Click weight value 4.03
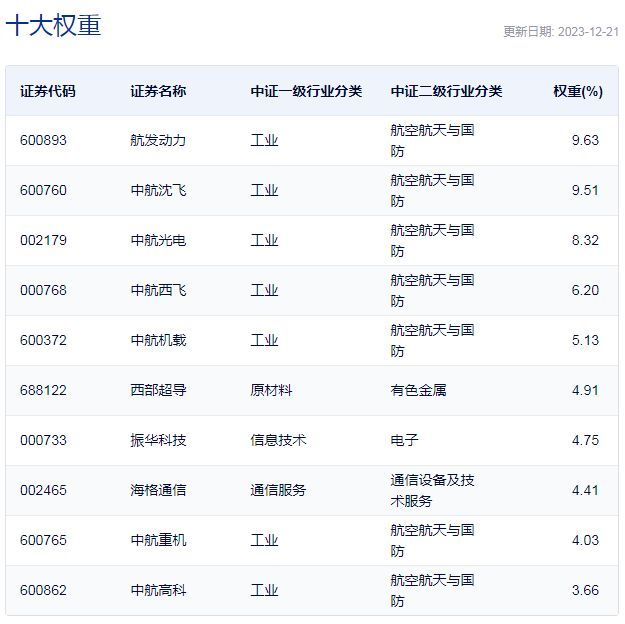 click(x=585, y=541)
